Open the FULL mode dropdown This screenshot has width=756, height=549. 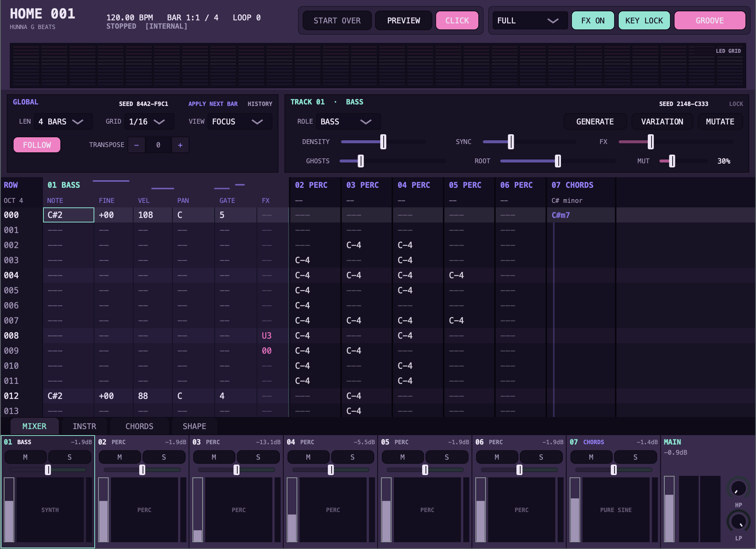click(530, 20)
